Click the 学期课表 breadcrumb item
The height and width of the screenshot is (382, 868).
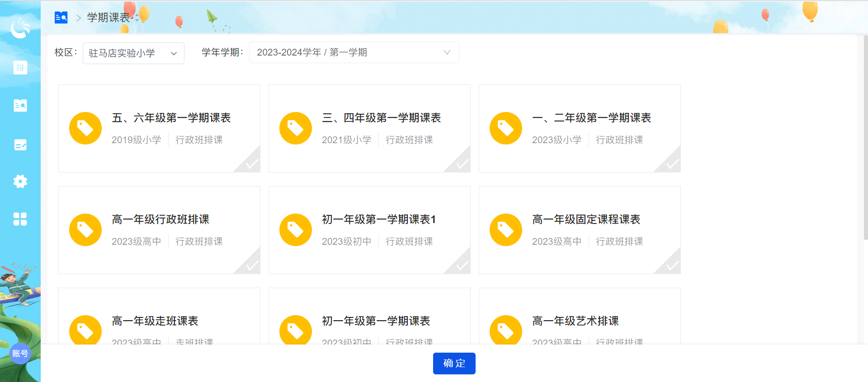point(108,18)
